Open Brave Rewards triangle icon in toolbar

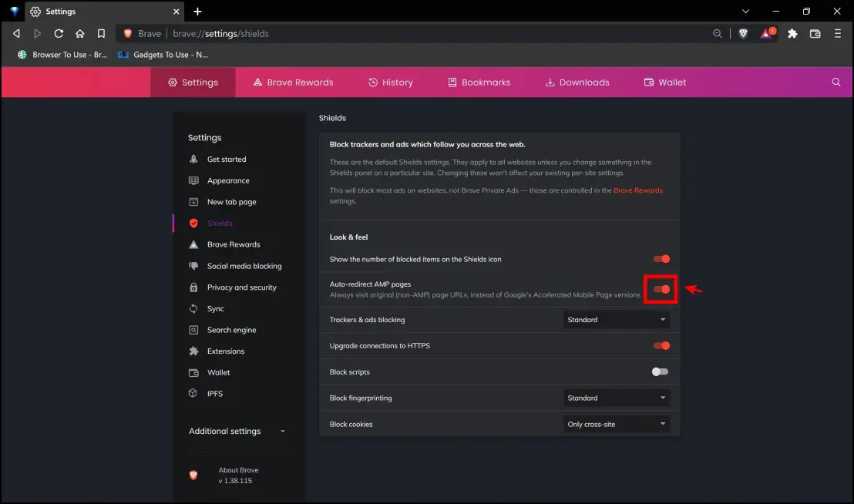click(x=767, y=34)
